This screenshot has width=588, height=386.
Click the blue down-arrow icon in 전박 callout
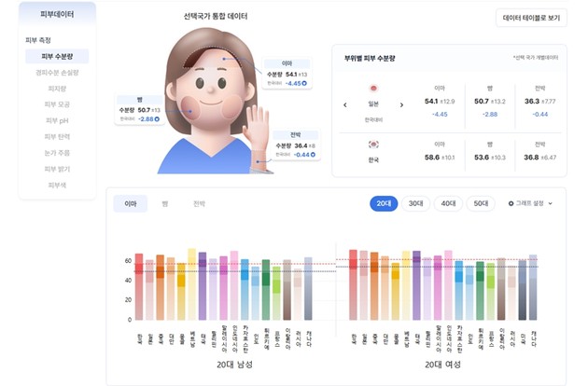click(x=312, y=155)
